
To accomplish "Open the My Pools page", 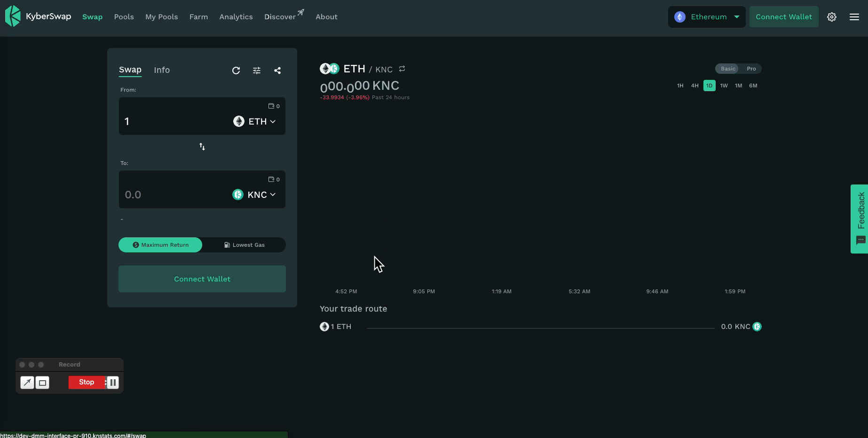I will (162, 17).
